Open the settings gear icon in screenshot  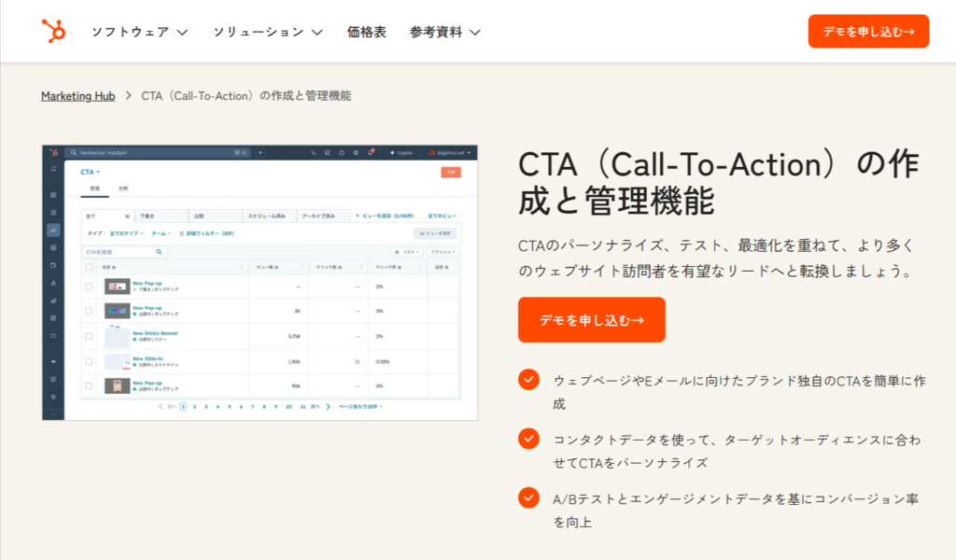pos(356,152)
